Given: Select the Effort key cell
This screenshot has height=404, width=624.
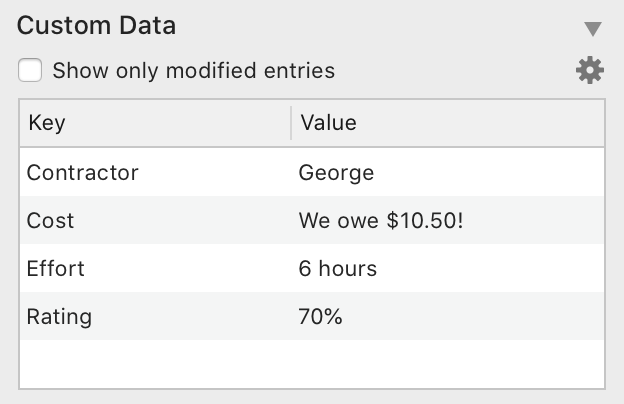Looking at the screenshot, I should pyautogui.click(x=56, y=268).
